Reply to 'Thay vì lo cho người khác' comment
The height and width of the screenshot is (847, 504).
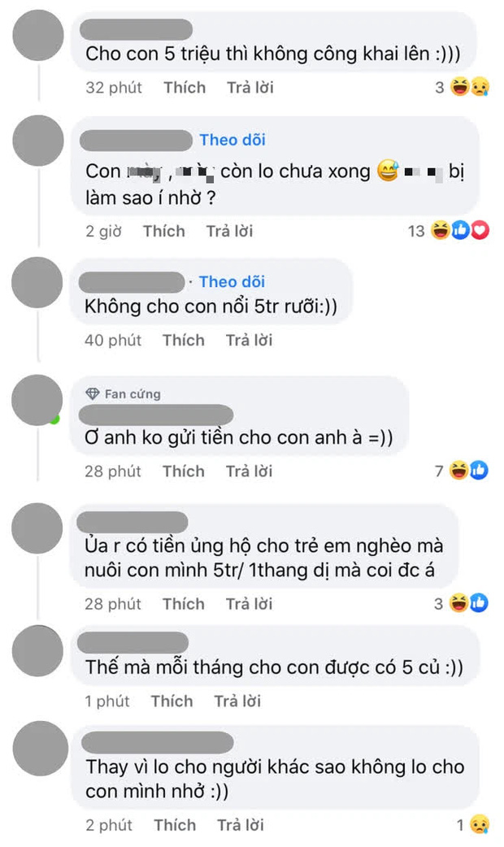[x=241, y=825]
